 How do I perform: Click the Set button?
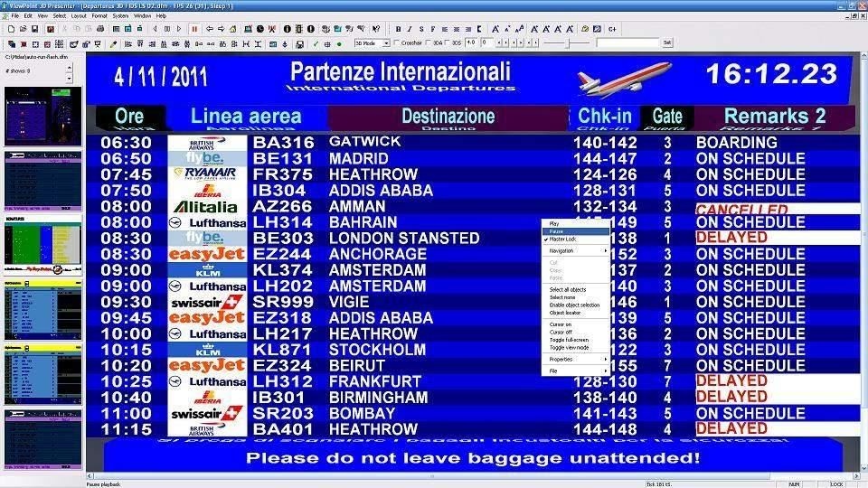(x=667, y=42)
